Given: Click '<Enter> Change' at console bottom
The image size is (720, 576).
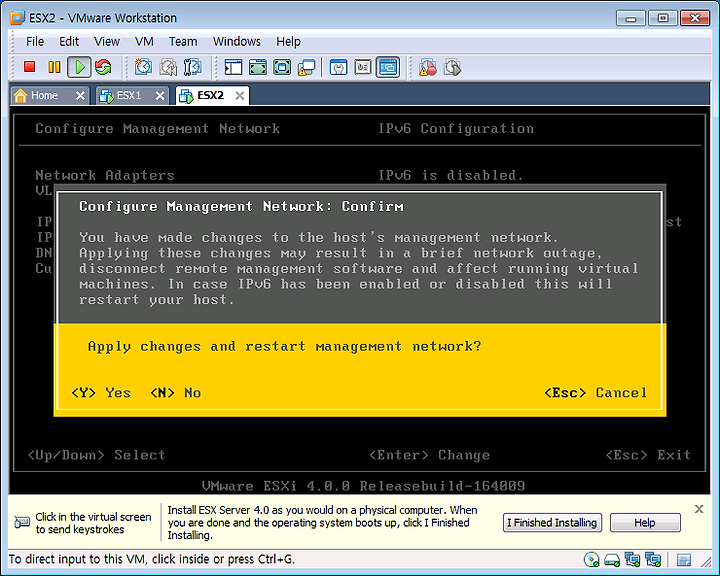Looking at the screenshot, I should tap(429, 455).
